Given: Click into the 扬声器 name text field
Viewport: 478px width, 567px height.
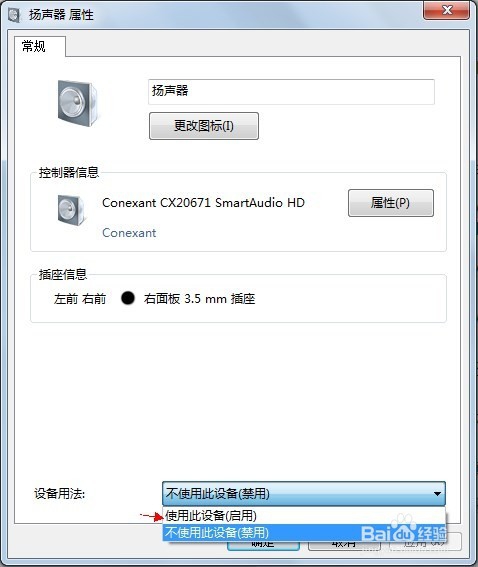Looking at the screenshot, I should coord(291,91).
